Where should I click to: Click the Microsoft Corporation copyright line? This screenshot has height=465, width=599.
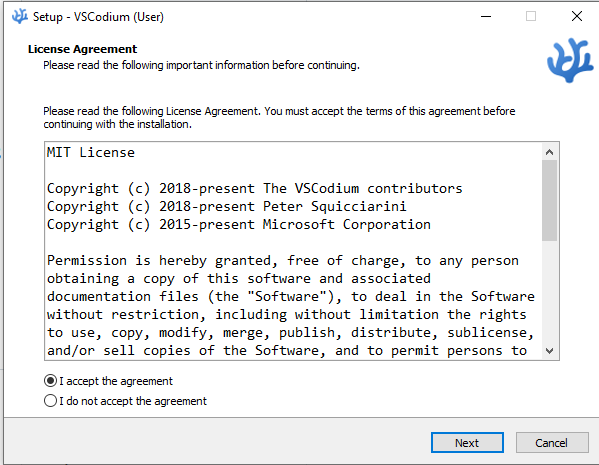point(239,224)
